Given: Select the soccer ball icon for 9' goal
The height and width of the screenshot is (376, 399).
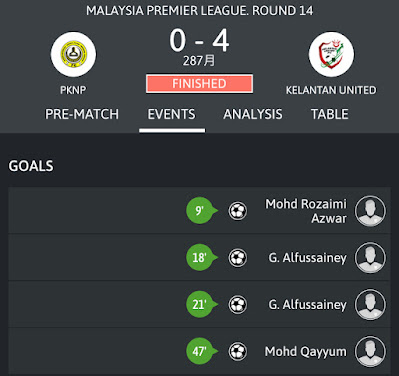Looking at the screenshot, I should (x=238, y=211).
